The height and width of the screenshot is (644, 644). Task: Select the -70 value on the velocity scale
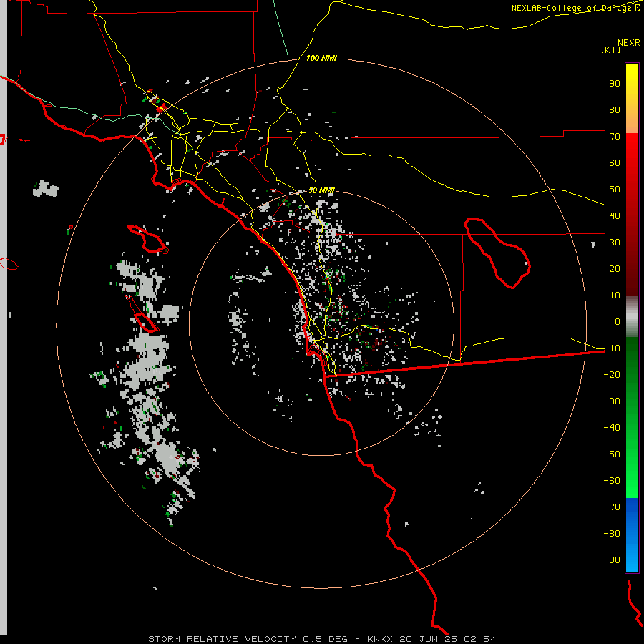tap(612, 507)
